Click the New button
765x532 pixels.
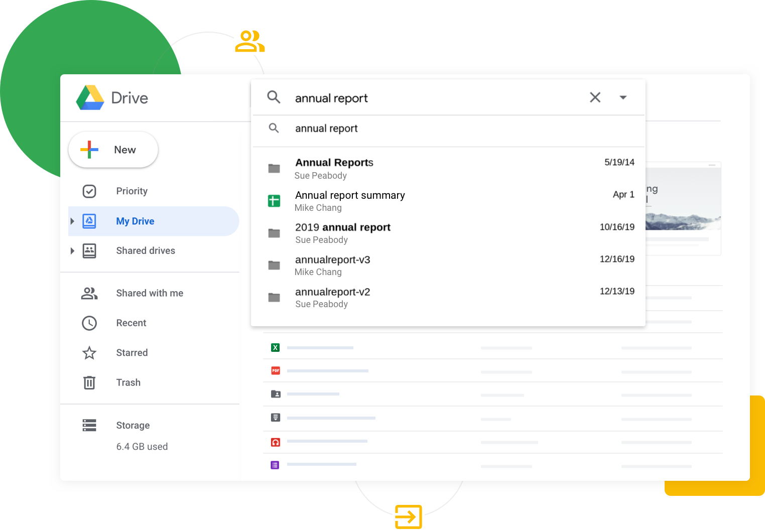pos(113,150)
